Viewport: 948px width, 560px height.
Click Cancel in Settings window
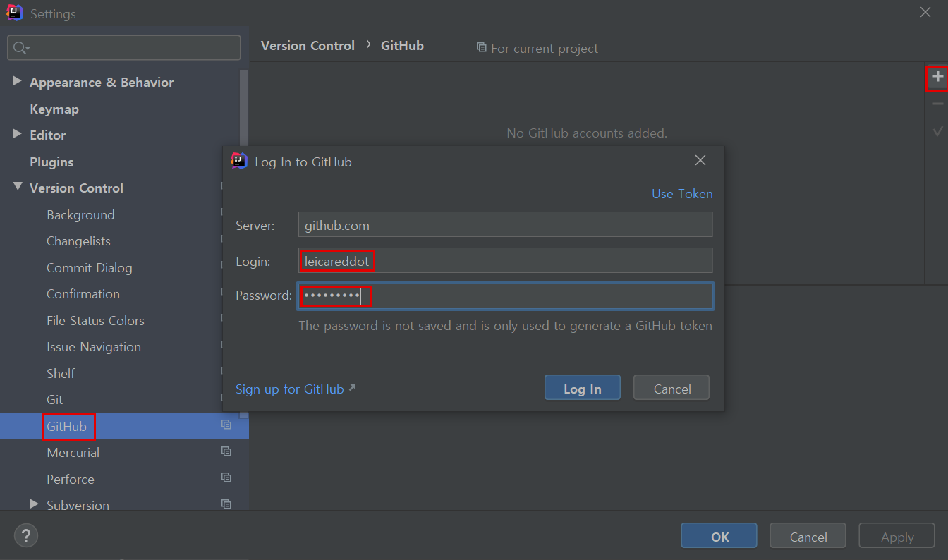(x=808, y=537)
